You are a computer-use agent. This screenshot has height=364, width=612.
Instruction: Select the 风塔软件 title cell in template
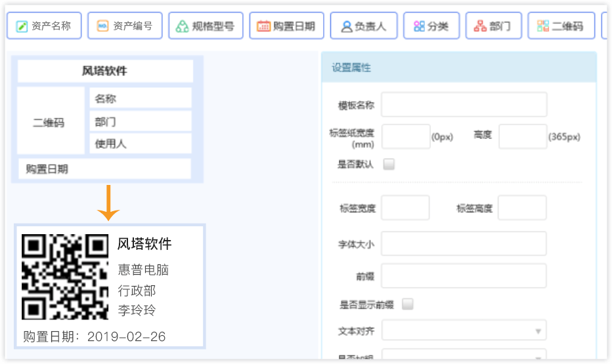click(105, 71)
